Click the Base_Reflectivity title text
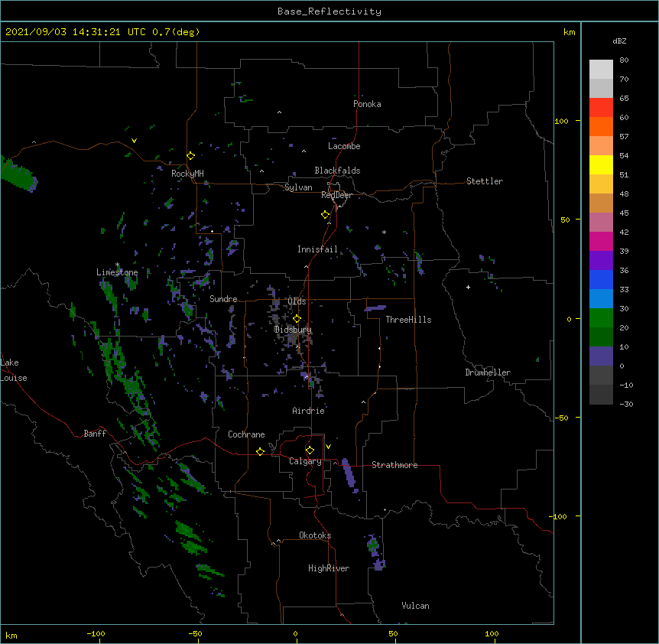Image resolution: width=659 pixels, height=644 pixels. (x=329, y=11)
